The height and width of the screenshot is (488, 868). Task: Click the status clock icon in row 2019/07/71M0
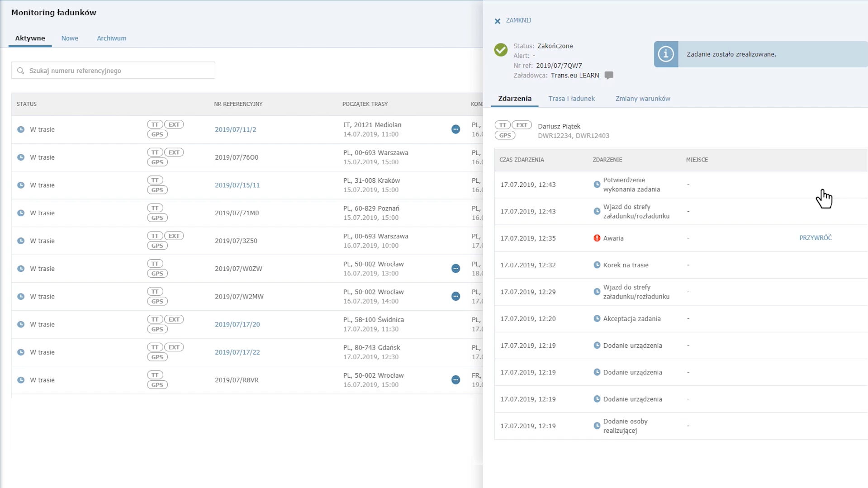(x=21, y=213)
